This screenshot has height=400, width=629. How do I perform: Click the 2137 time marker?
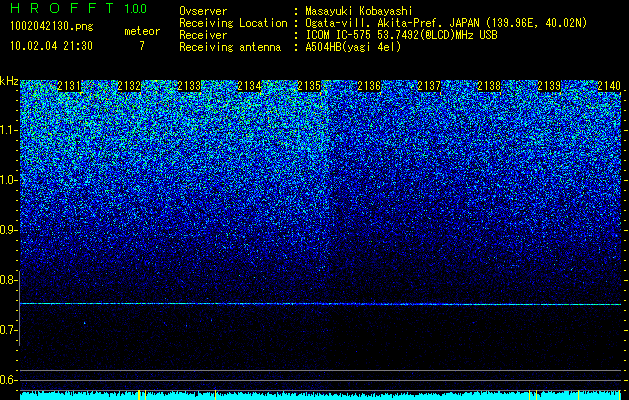click(x=429, y=86)
